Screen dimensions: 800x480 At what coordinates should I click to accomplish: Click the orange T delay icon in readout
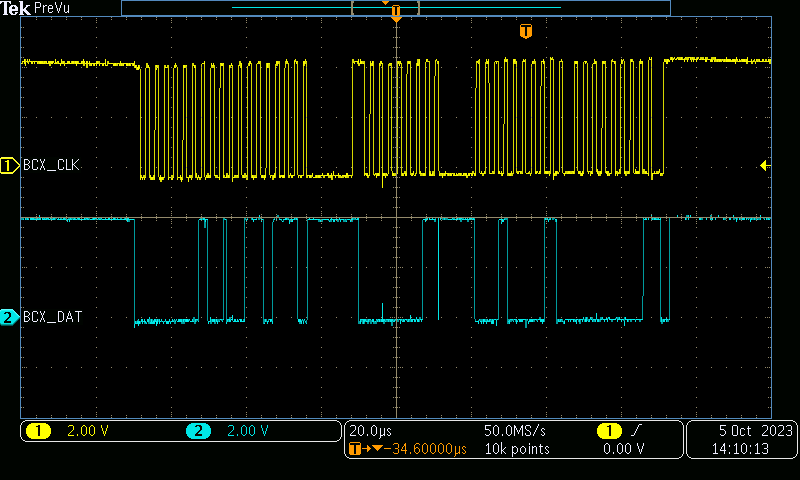pos(355,449)
